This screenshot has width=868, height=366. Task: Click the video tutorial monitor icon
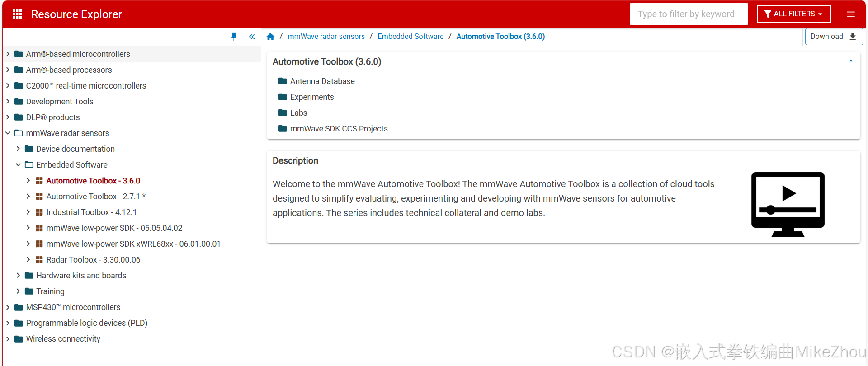tap(788, 204)
